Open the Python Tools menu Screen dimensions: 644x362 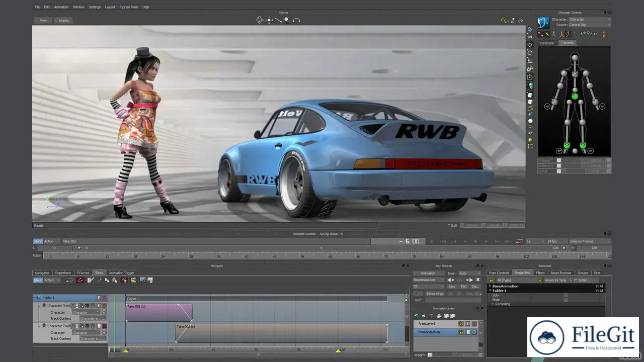pos(129,7)
